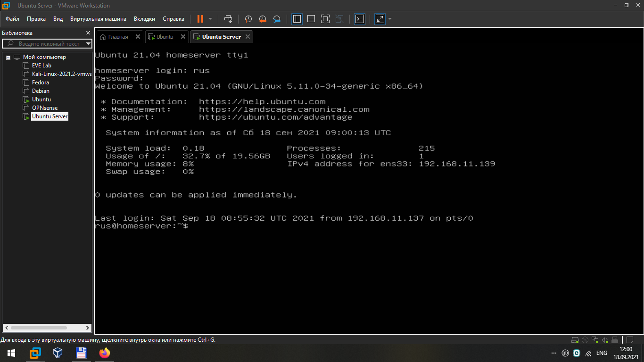Click the disabled Unity mode icon

pyautogui.click(x=339, y=19)
